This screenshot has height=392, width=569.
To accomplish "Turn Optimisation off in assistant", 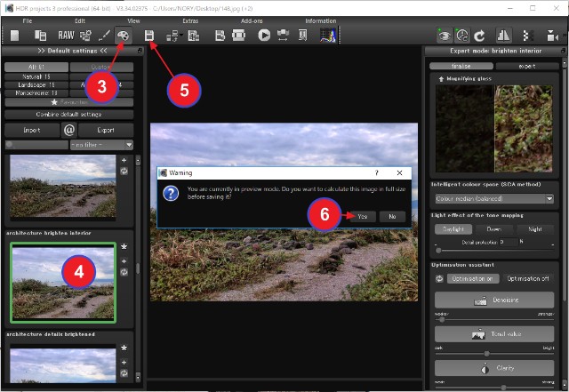I will pos(528,278).
